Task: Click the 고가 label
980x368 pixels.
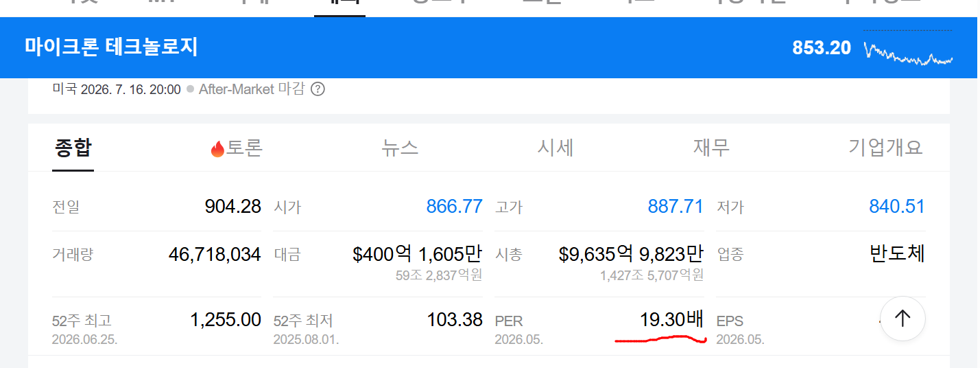Action: [x=508, y=207]
